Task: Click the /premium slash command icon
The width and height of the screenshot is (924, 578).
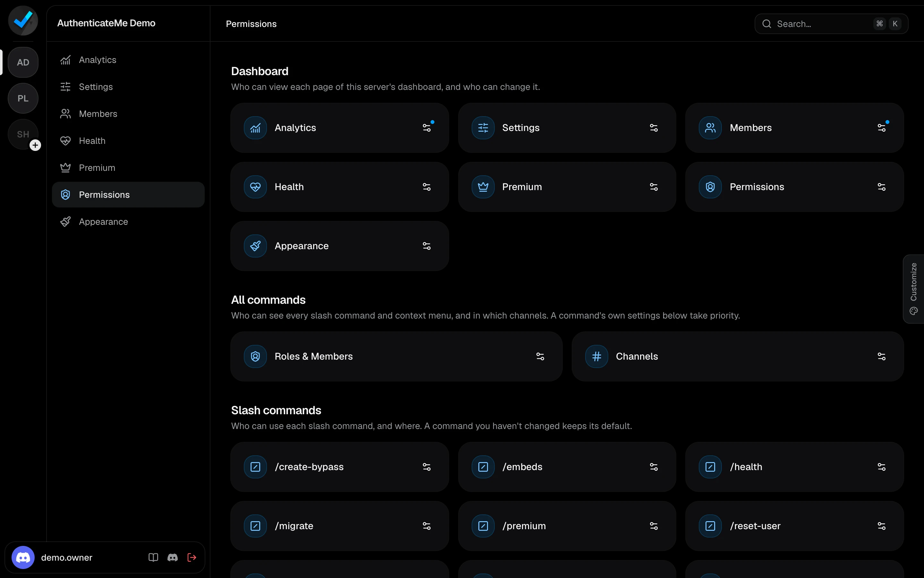Action: click(x=483, y=526)
